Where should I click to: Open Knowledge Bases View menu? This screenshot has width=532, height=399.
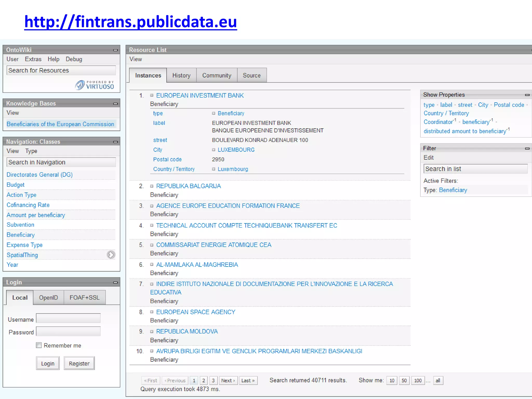(x=13, y=113)
